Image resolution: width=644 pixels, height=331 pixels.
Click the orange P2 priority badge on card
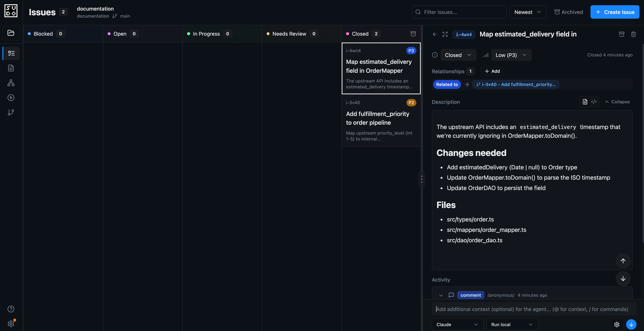click(x=411, y=103)
